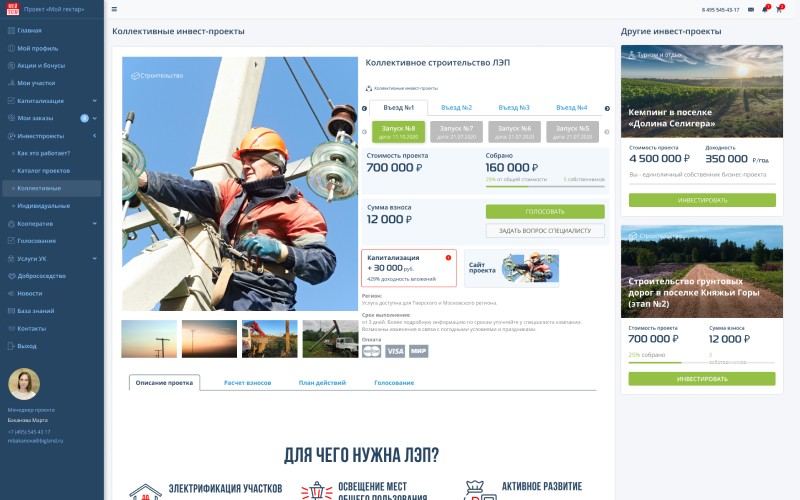Open the first sunset power line thumbnail
This screenshot has height=500, width=800.
pyautogui.click(x=149, y=339)
